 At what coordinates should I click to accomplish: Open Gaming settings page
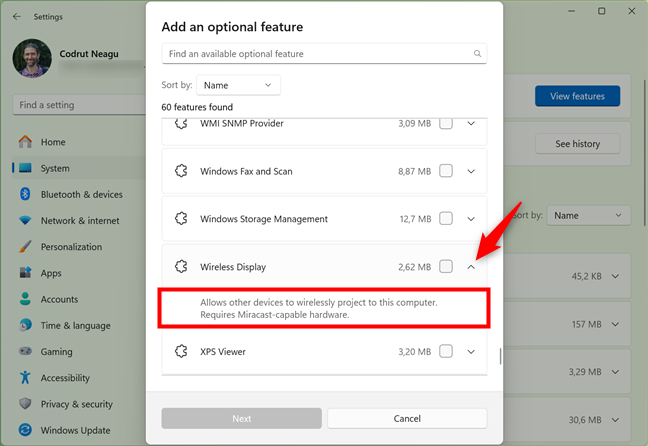(79, 351)
